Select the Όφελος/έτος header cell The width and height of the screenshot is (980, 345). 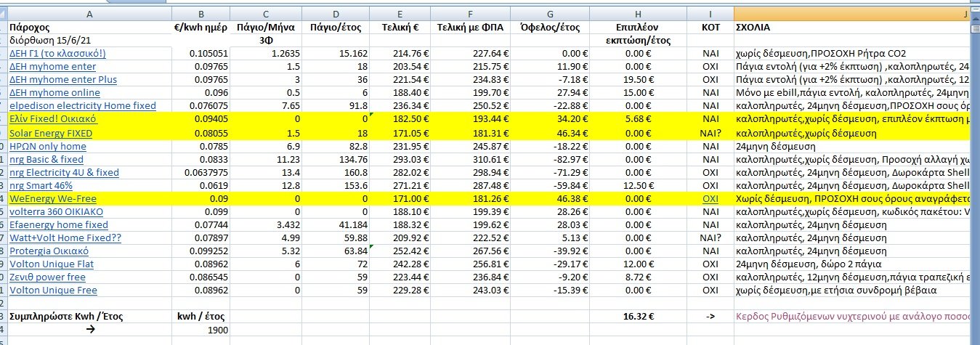pos(550,28)
